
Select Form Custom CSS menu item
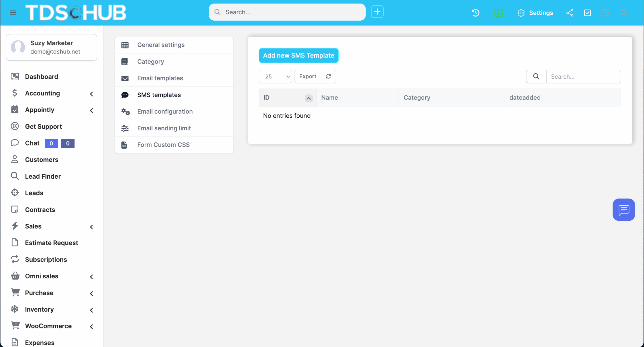(163, 145)
